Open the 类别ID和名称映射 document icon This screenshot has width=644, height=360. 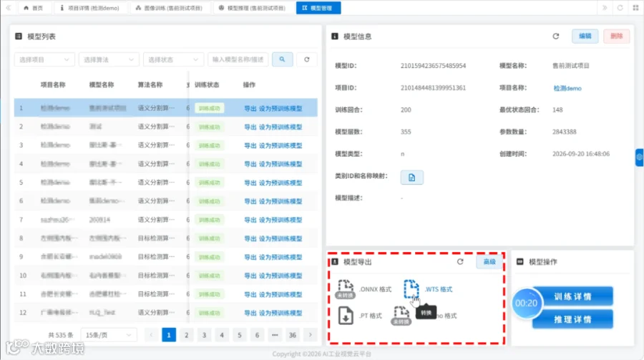[412, 177]
